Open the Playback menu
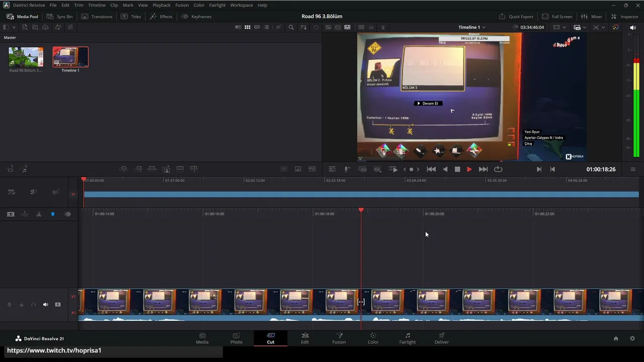The image size is (644, 362). (x=162, y=5)
